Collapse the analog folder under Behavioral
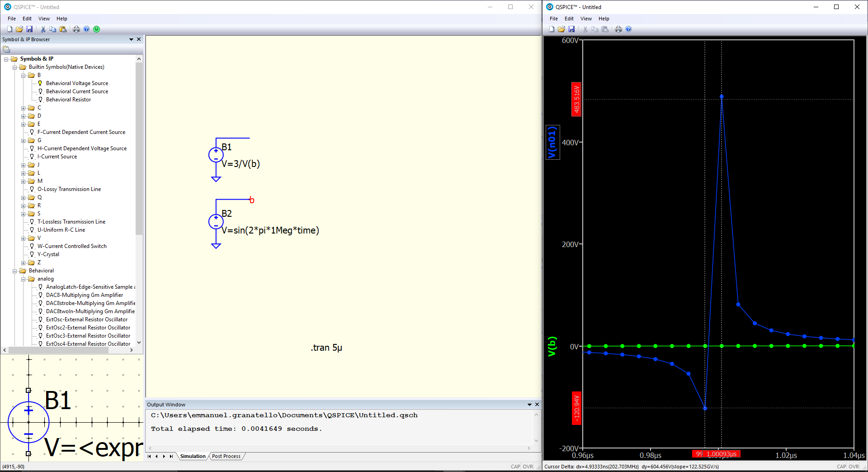868x472 pixels. (x=24, y=279)
